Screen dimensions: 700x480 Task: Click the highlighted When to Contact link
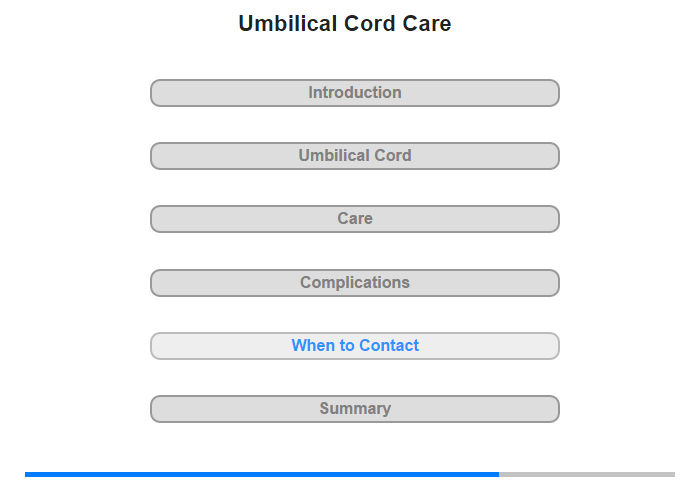click(354, 346)
